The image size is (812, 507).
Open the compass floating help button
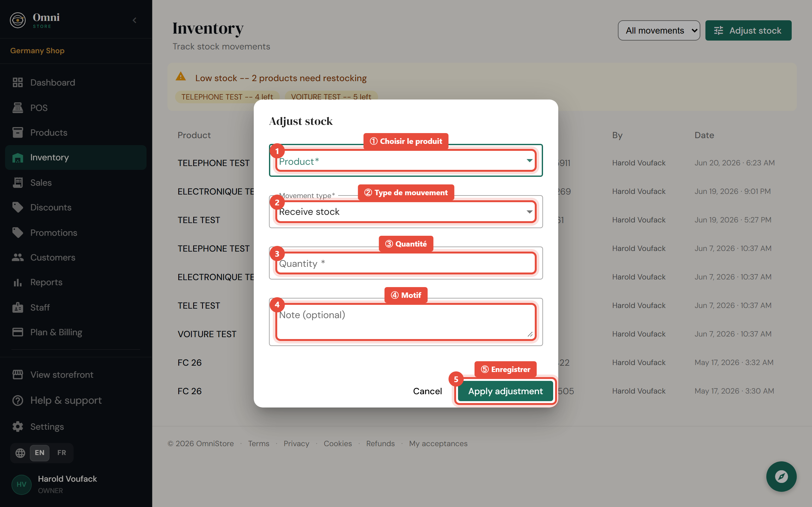(781, 477)
